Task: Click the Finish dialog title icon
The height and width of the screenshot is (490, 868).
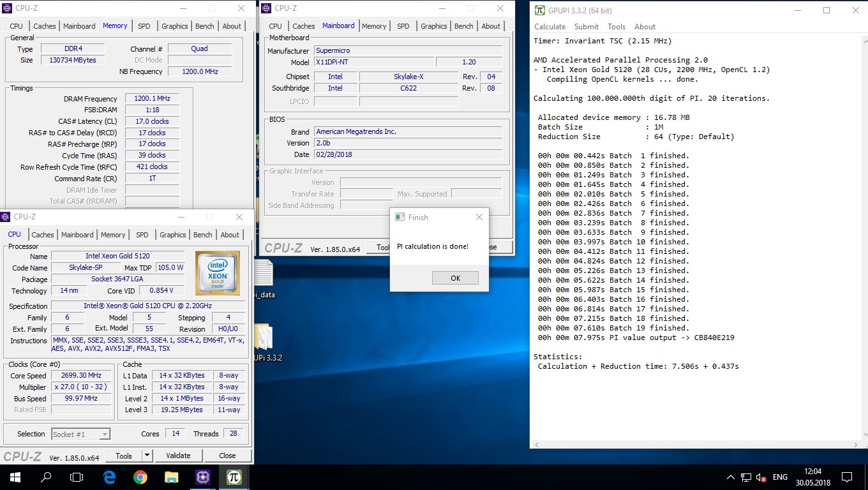Action: tap(400, 217)
